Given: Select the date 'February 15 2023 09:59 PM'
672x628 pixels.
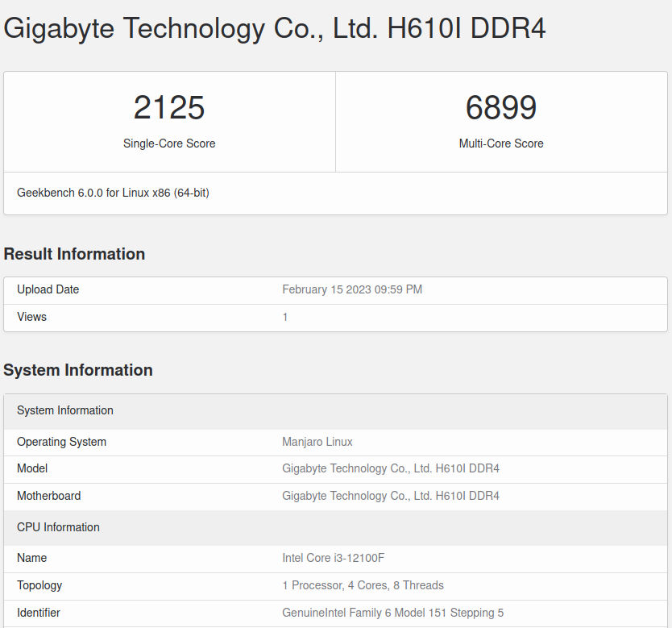Looking at the screenshot, I should click(x=352, y=289).
